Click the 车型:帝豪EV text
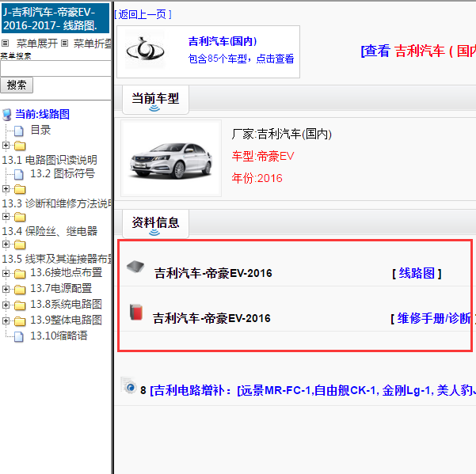476x474 pixels. click(x=263, y=157)
